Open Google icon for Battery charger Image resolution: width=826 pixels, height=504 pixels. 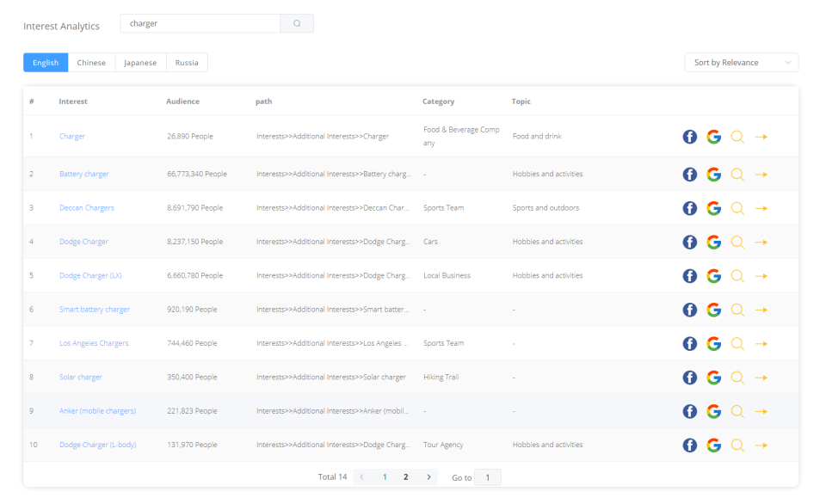714,175
